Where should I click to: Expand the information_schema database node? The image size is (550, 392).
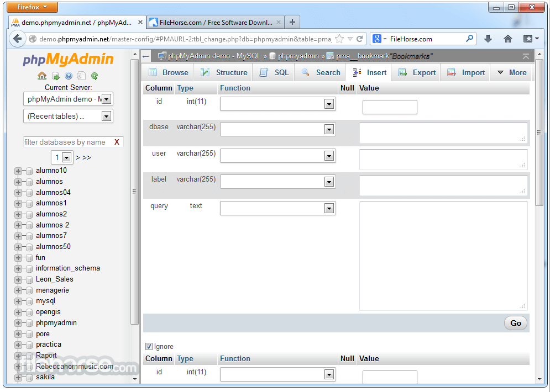coord(18,269)
